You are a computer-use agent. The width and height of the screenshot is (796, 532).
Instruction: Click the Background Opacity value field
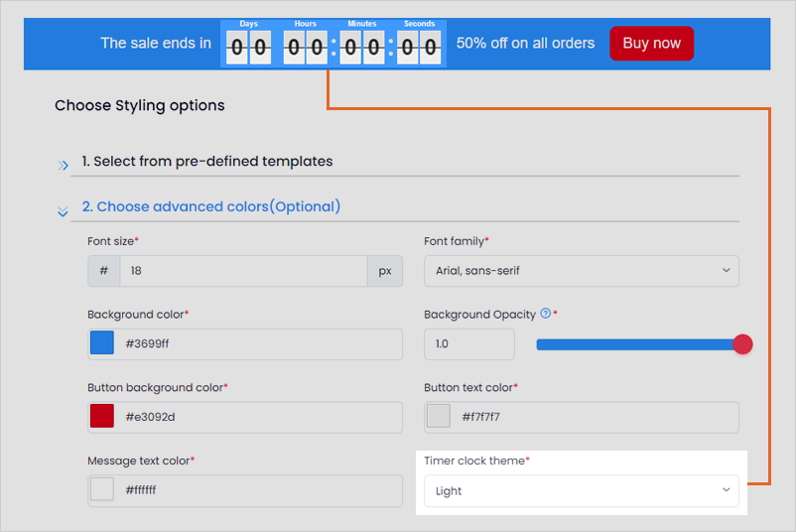[x=469, y=343]
